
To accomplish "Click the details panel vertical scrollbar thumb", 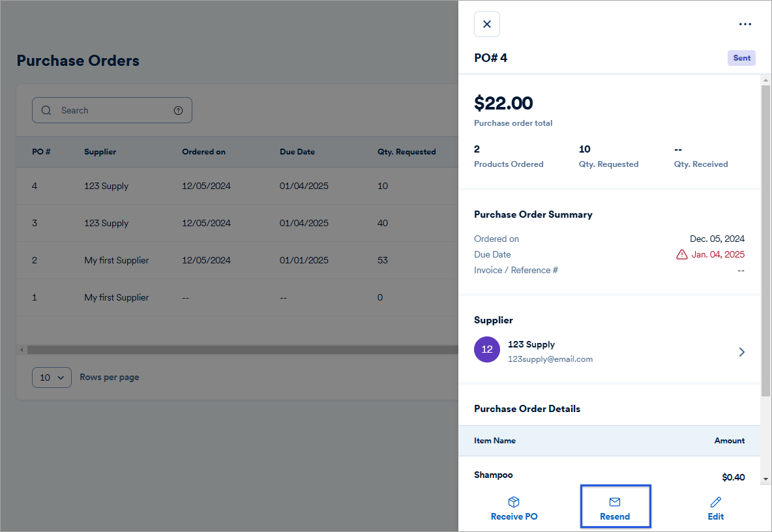I will [765, 241].
